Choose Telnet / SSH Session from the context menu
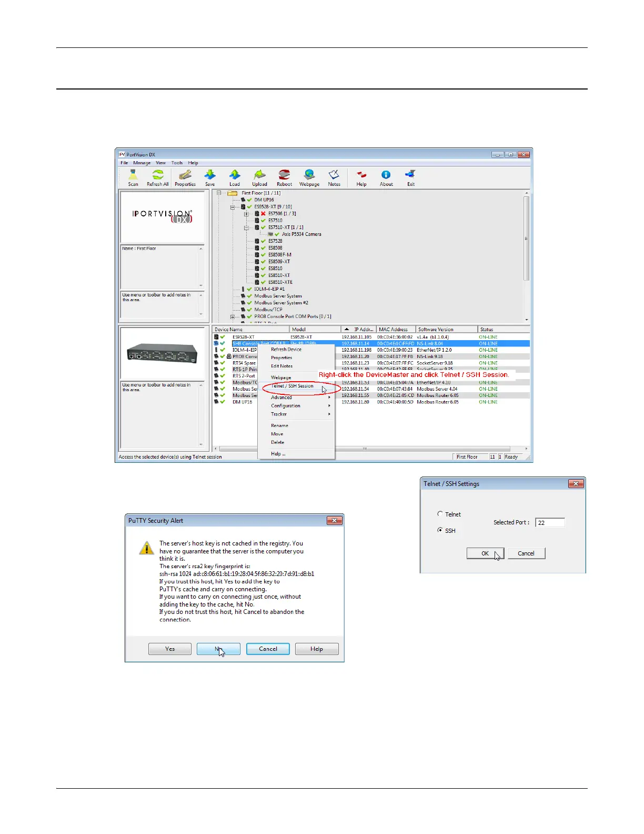 point(296,386)
